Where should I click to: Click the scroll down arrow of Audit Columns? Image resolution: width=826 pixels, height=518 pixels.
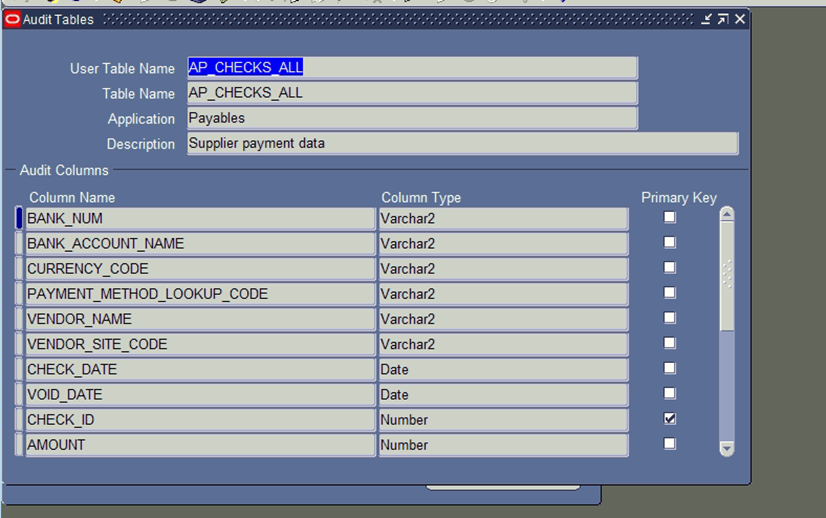click(x=727, y=449)
